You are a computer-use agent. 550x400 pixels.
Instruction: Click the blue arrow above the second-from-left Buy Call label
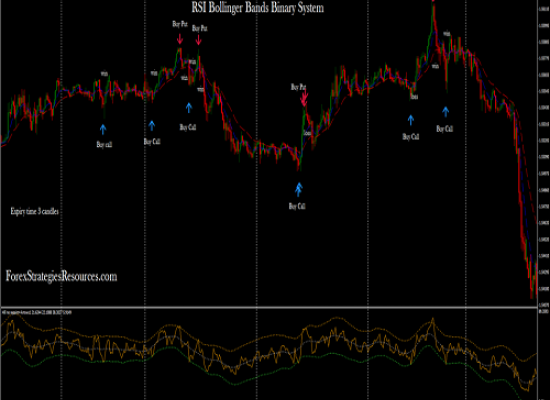152,126
